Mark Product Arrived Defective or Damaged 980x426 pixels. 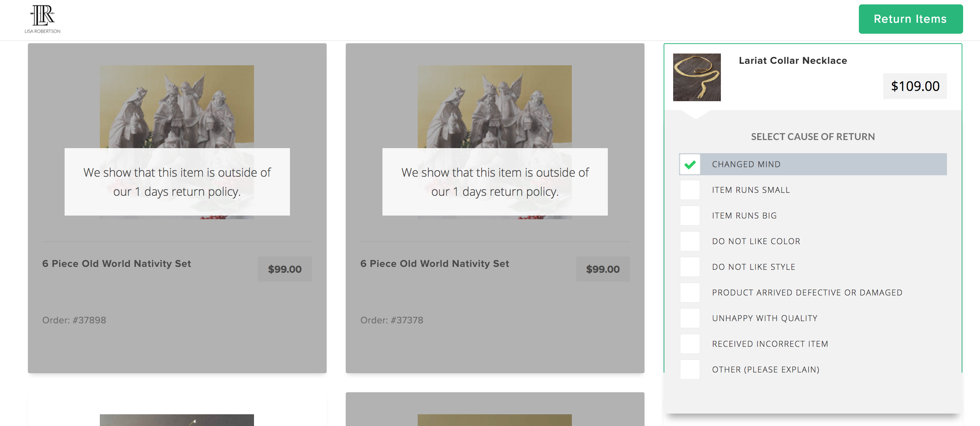(690, 293)
